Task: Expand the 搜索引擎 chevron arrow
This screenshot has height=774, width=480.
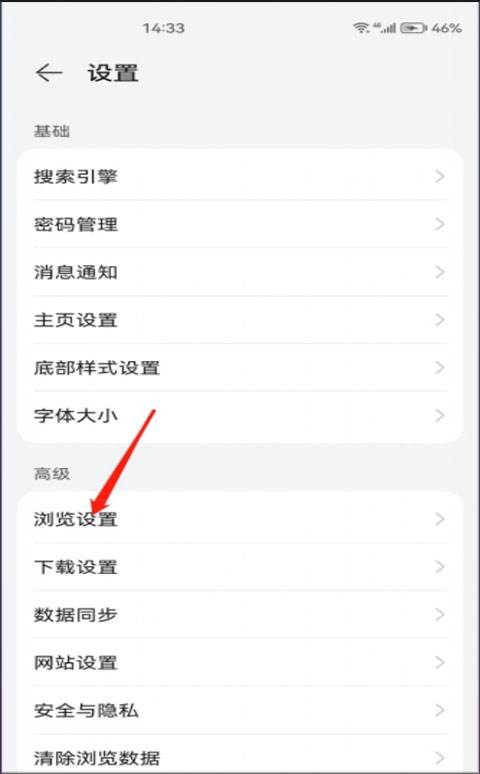Action: tap(440, 176)
